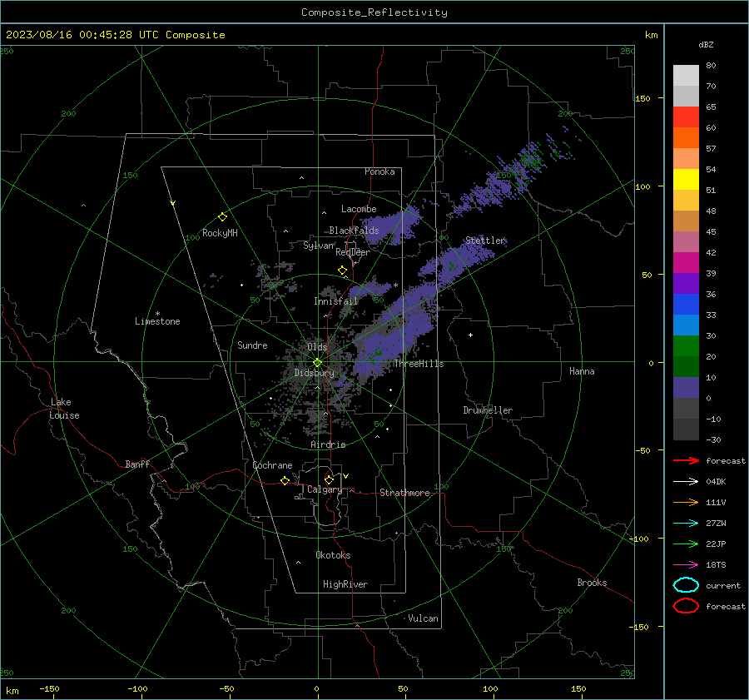Click the ThreeHills label

click(x=419, y=364)
